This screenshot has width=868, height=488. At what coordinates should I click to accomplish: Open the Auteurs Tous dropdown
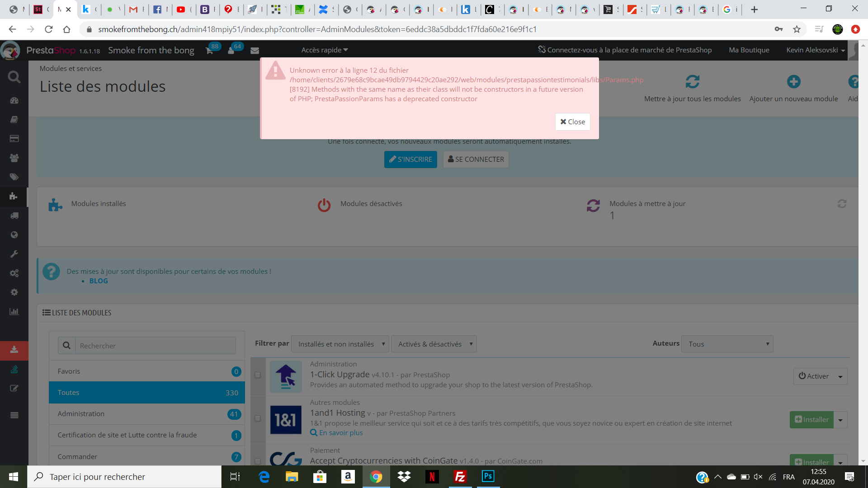[x=727, y=344]
